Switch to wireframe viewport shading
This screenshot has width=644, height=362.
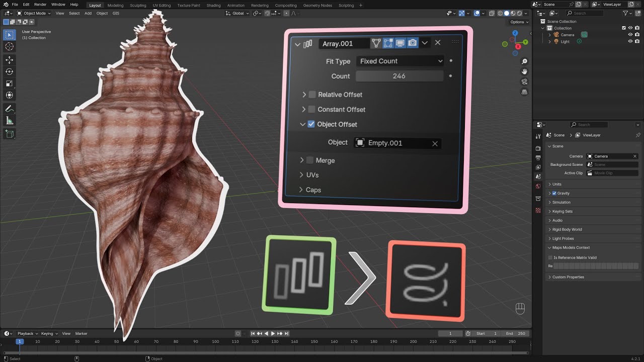point(500,13)
